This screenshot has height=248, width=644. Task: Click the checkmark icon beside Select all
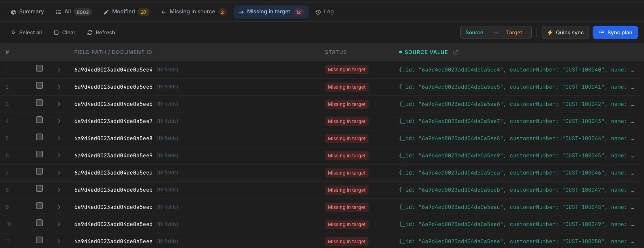[13, 32]
